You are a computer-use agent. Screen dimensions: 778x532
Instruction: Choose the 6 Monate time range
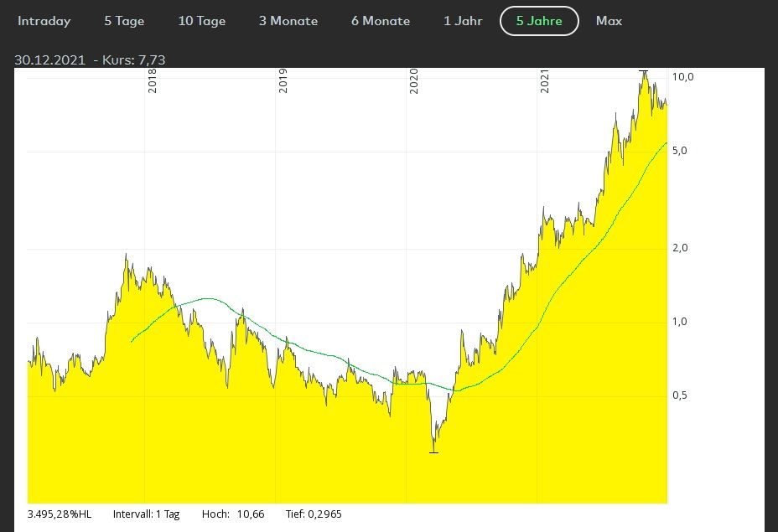click(x=380, y=21)
